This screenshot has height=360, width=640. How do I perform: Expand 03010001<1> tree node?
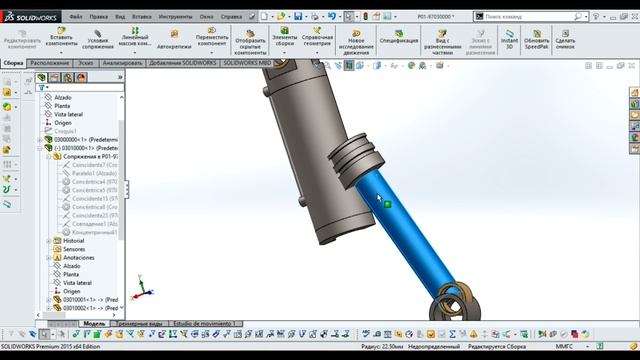pos(49,300)
